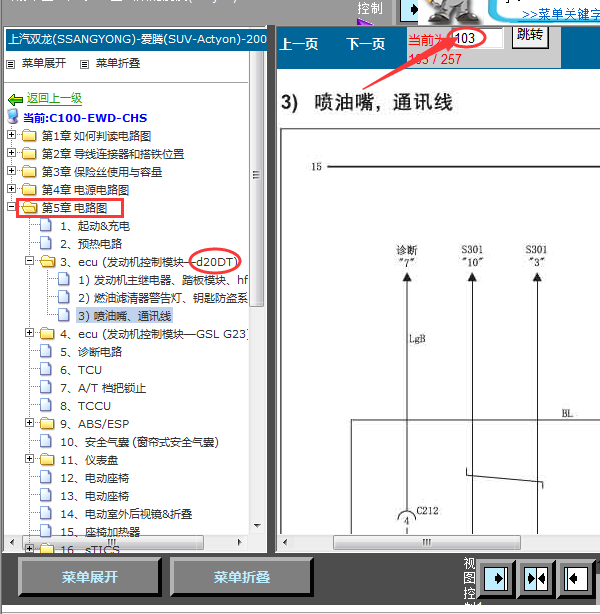Click page icon of 5、诊断电路
The height and width of the screenshot is (614, 600).
point(46,351)
